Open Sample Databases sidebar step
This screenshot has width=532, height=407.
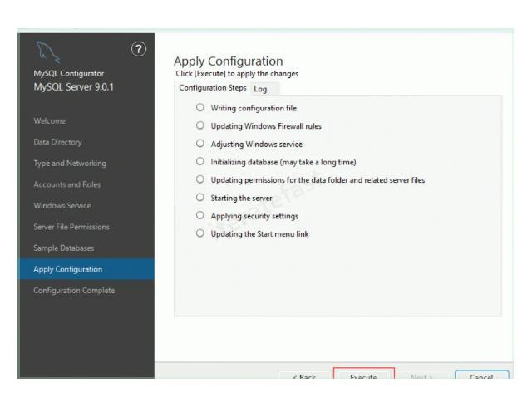point(64,248)
